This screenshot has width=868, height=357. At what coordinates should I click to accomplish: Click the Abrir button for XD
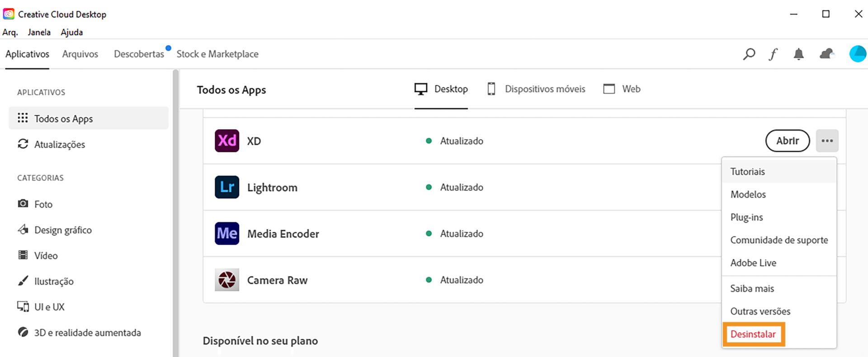point(788,141)
